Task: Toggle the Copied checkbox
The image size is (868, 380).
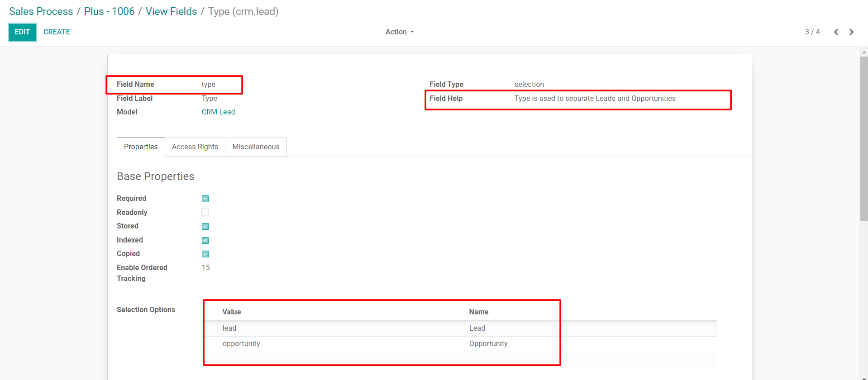Action: tap(205, 254)
